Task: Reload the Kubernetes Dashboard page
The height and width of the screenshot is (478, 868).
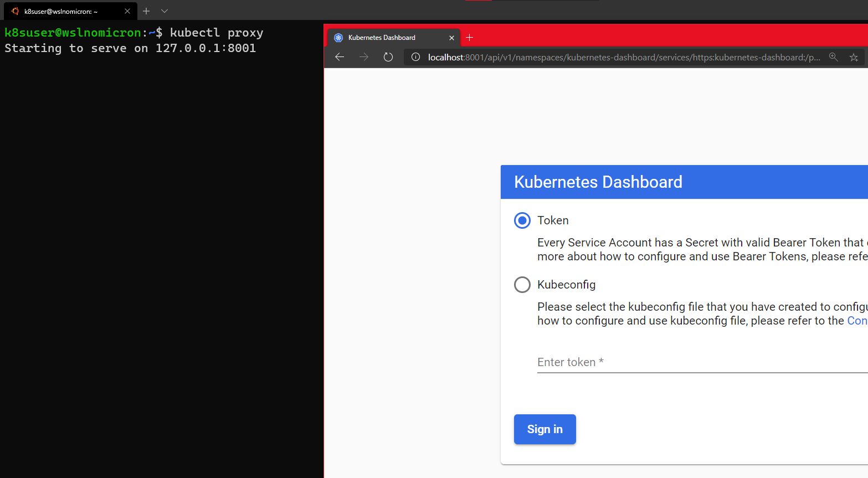Action: [x=388, y=57]
